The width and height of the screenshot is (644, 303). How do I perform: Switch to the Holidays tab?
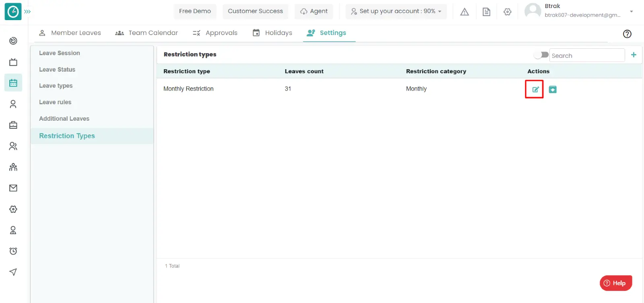(x=272, y=33)
